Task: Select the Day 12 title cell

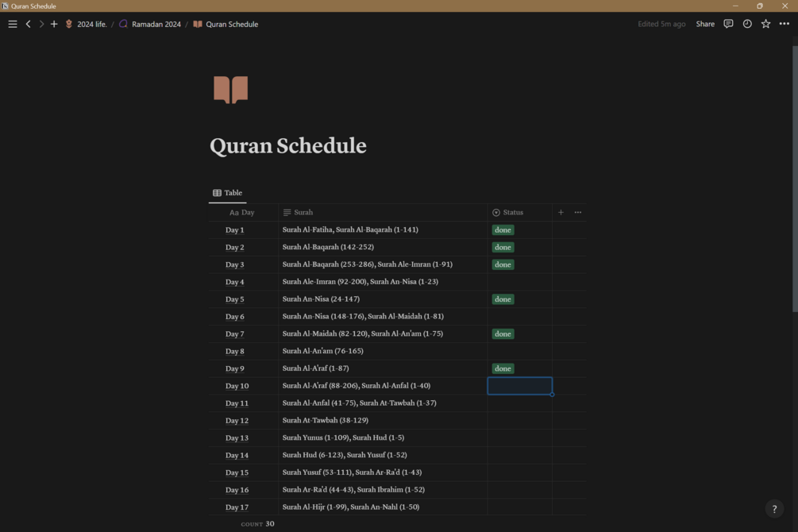Action: click(243, 420)
